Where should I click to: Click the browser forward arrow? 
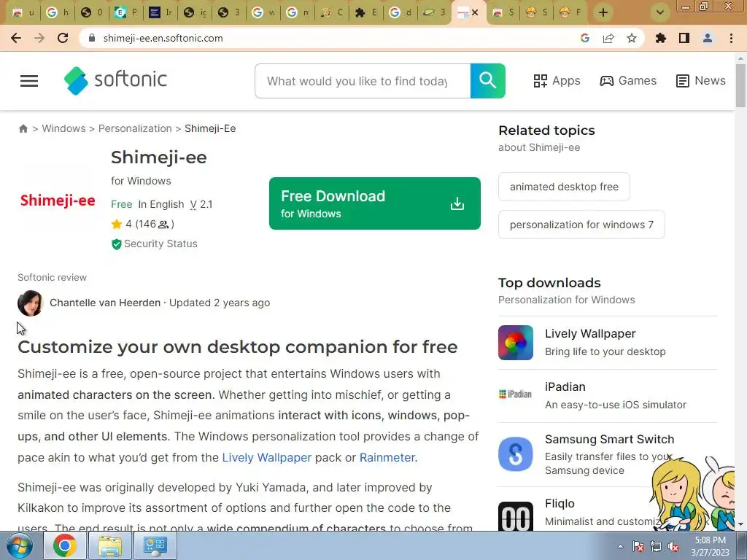click(39, 38)
